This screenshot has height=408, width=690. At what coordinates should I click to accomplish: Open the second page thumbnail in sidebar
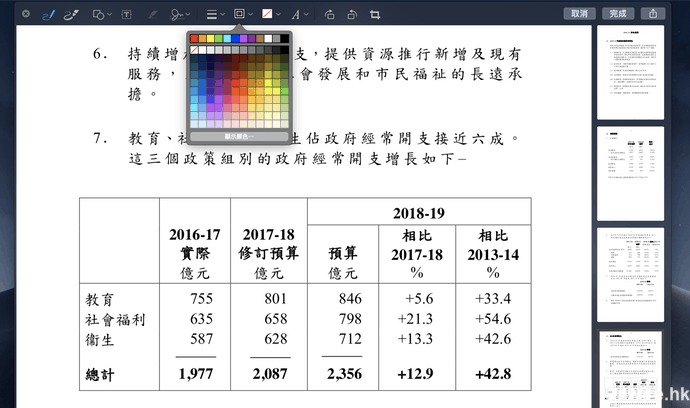[x=630, y=173]
